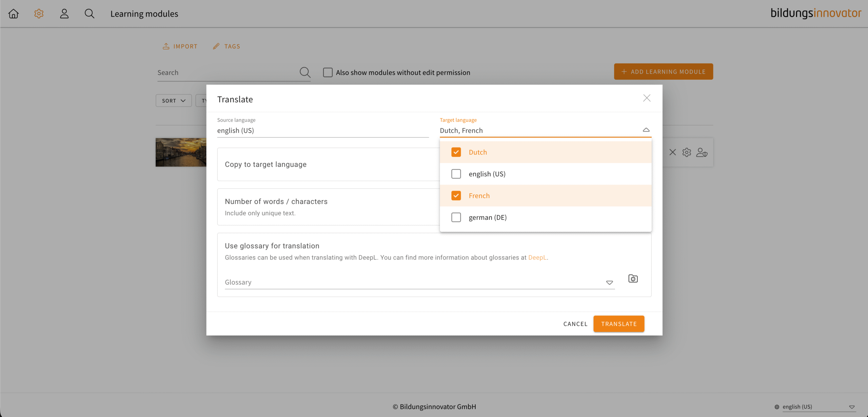This screenshot has height=417, width=868.
Task: Close the Translate dialog
Action: coord(647,98)
